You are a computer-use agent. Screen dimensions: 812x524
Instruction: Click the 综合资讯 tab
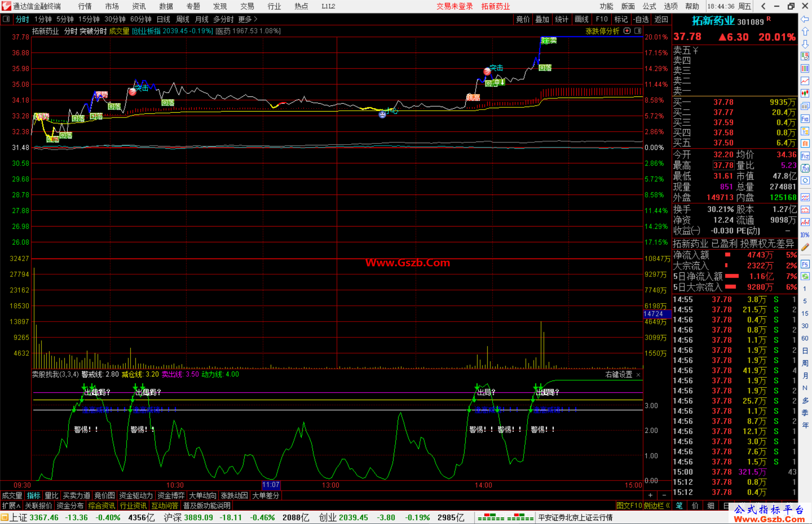click(101, 506)
